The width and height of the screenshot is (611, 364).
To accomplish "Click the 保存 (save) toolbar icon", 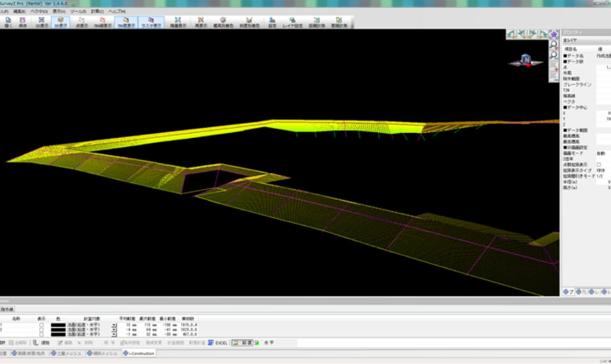I will click(22, 22).
